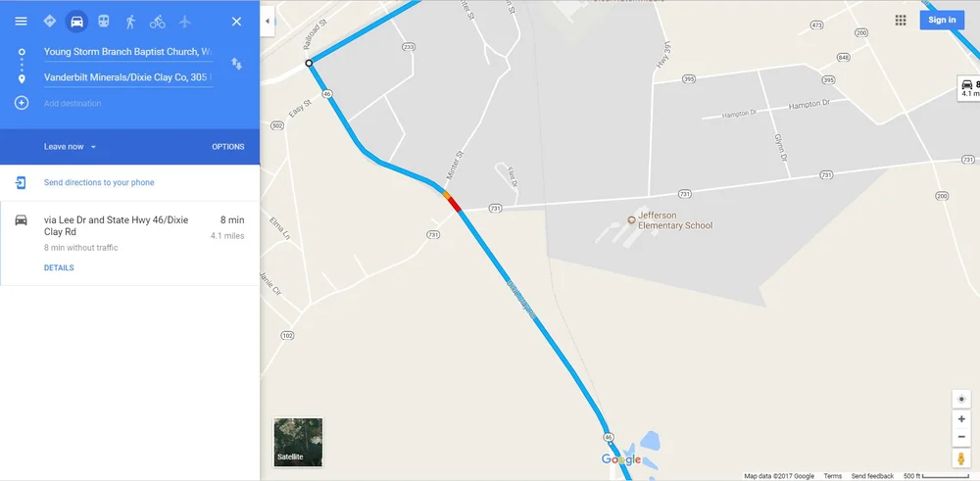Switch to Satellite view thumbnail
Image resolution: width=980 pixels, height=481 pixels.
pyautogui.click(x=298, y=442)
